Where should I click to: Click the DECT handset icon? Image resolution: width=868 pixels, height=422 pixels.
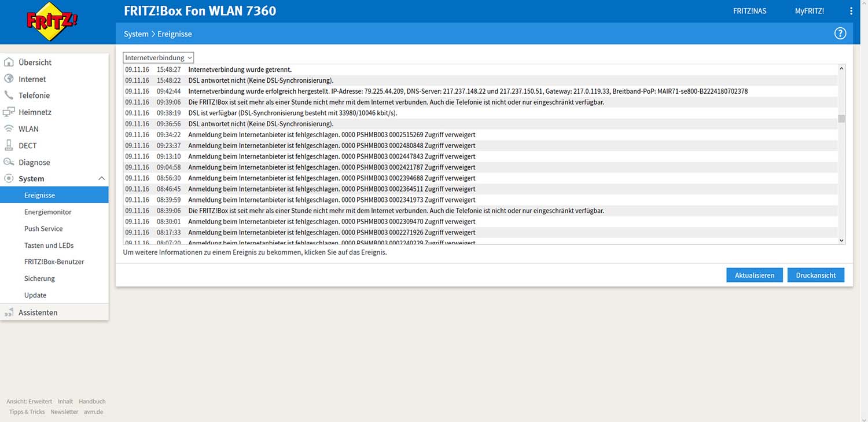[x=9, y=145]
